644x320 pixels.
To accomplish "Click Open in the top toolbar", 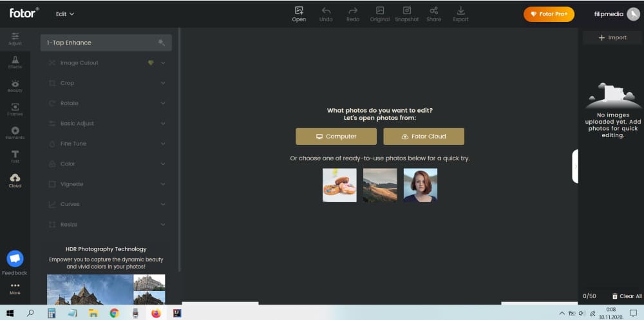I will (299, 14).
